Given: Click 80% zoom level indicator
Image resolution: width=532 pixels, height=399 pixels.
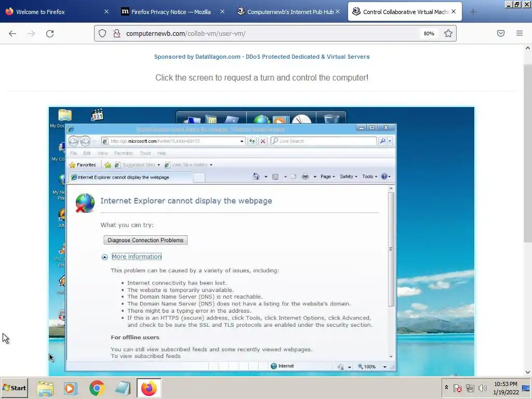Looking at the screenshot, I should (429, 33).
